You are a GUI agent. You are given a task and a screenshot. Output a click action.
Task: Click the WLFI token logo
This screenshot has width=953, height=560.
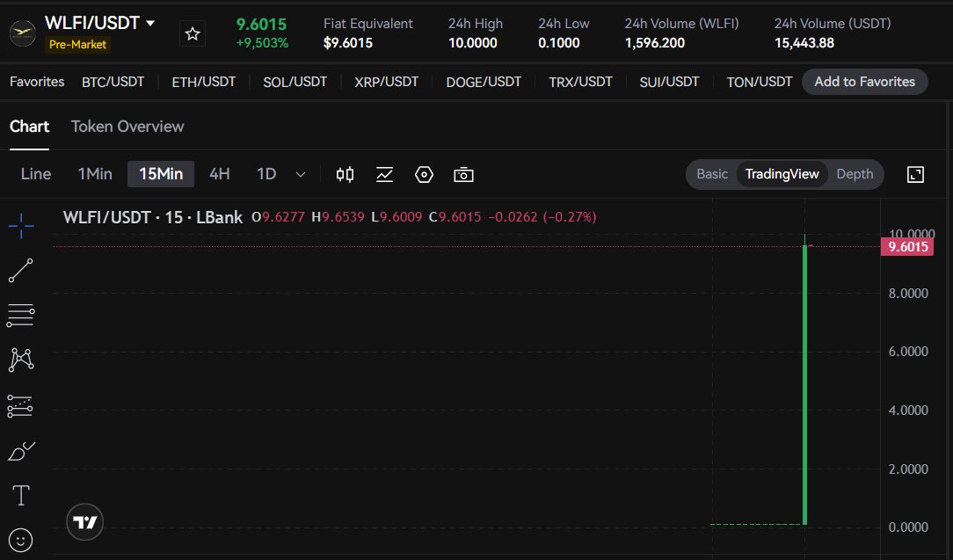(23, 33)
